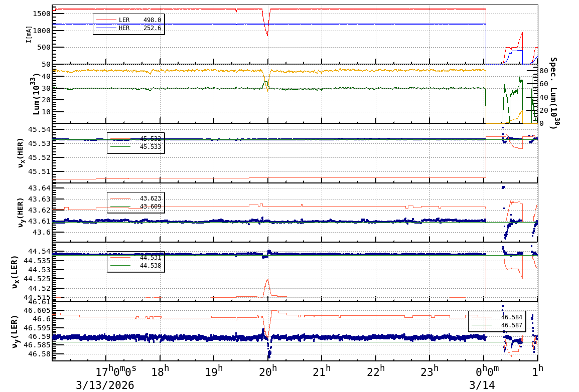Viewport: 579px width, 392px height.
Task: Select the νx(HER) axis title
Action: 20,153
